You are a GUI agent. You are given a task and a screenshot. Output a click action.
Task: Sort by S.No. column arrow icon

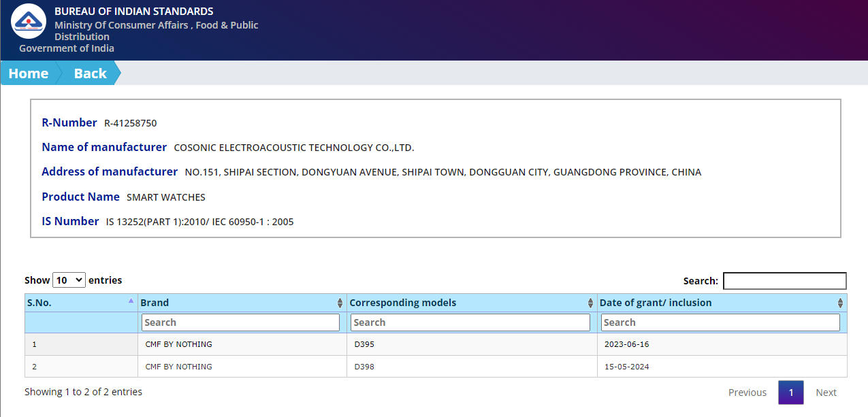point(131,300)
